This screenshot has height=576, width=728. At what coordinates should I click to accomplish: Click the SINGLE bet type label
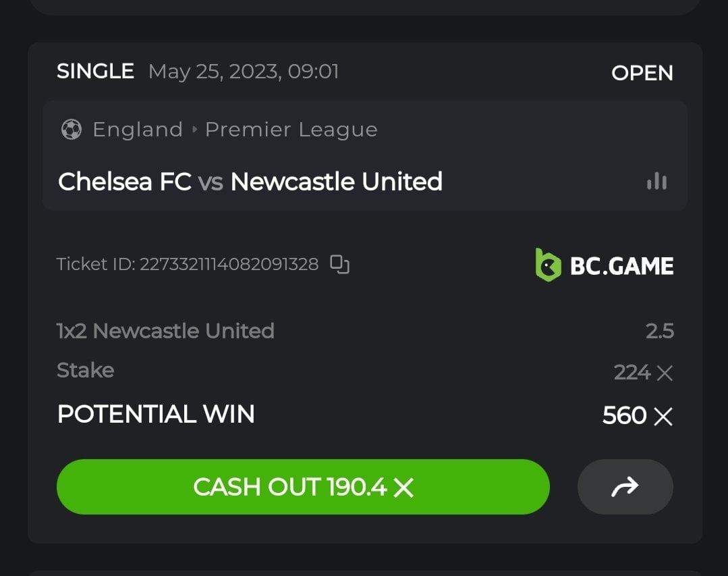(x=95, y=71)
